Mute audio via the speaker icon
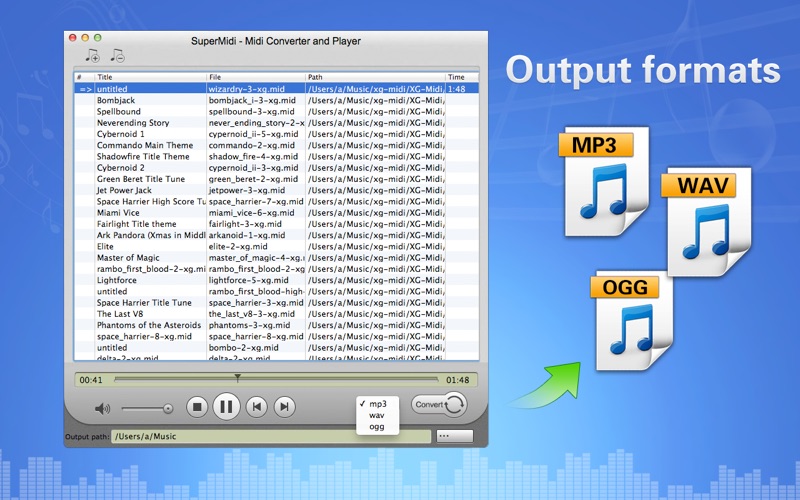This screenshot has height=500, width=800. point(102,408)
